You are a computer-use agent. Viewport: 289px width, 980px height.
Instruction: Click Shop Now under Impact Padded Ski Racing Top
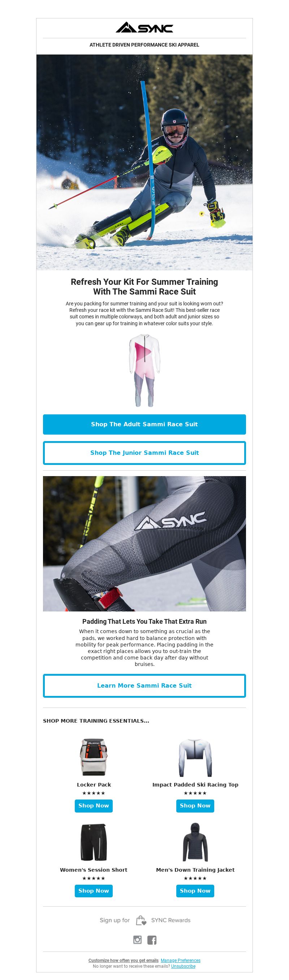(195, 805)
